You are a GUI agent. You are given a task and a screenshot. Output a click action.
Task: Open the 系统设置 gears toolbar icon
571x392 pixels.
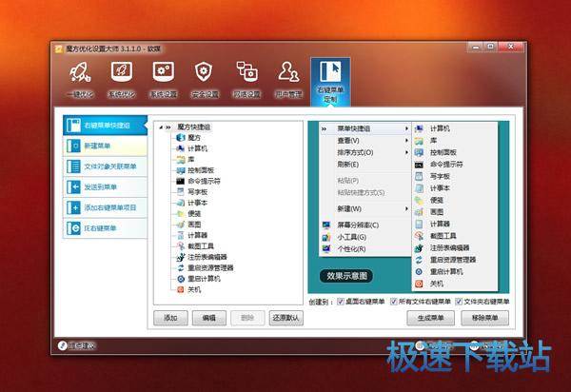[x=164, y=80]
